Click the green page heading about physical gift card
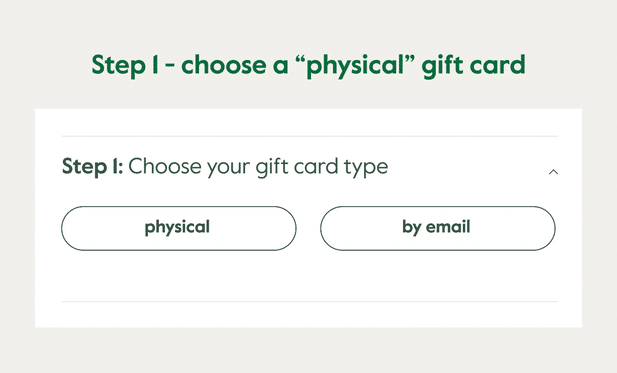The height and width of the screenshot is (373, 617). click(308, 65)
